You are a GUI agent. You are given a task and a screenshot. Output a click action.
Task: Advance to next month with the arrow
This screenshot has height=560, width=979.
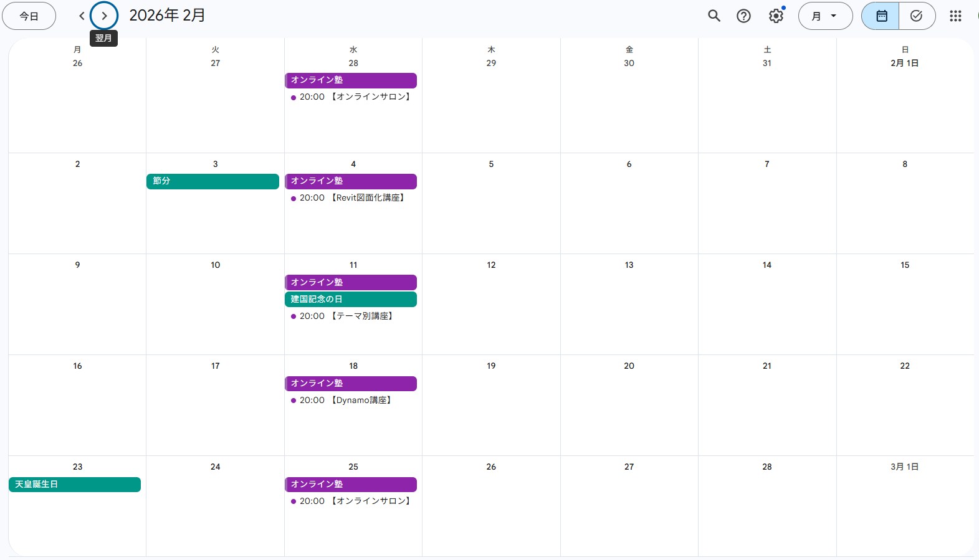tap(104, 16)
